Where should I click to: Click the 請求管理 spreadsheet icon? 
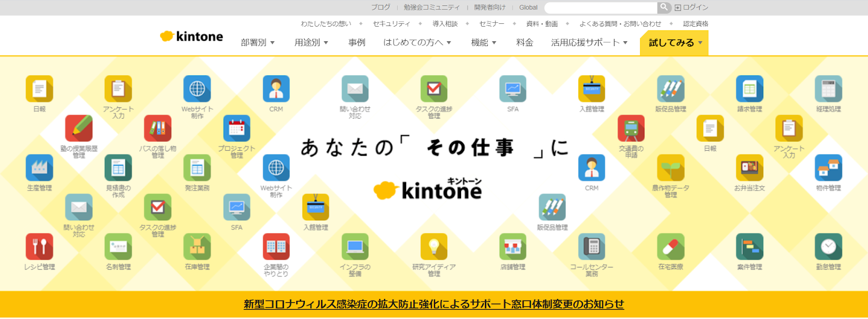[750, 89]
